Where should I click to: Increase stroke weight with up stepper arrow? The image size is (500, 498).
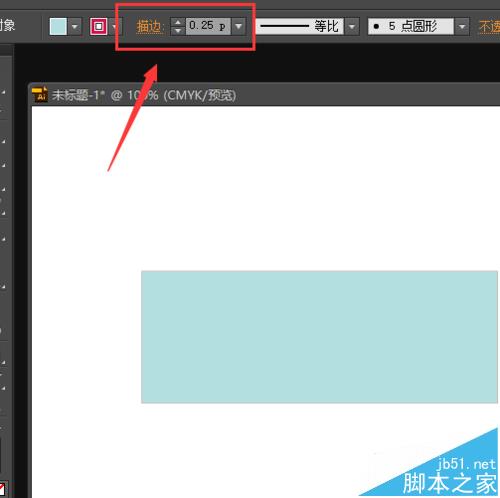pos(178,22)
